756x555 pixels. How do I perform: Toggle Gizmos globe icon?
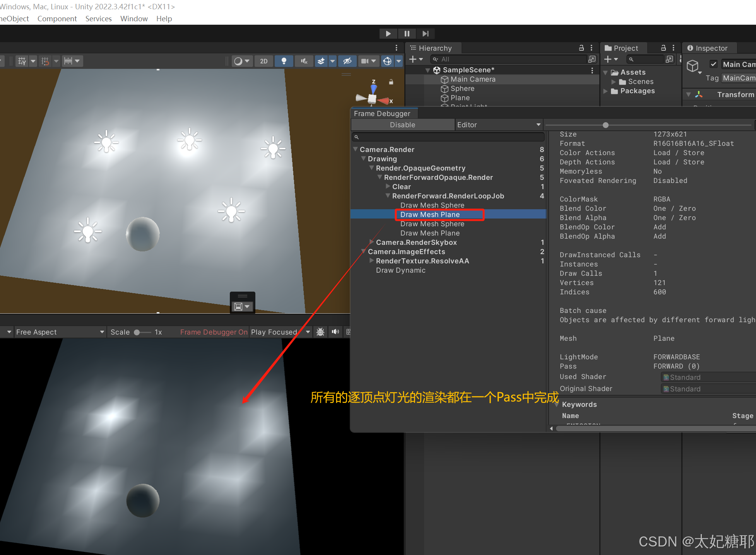tap(387, 61)
